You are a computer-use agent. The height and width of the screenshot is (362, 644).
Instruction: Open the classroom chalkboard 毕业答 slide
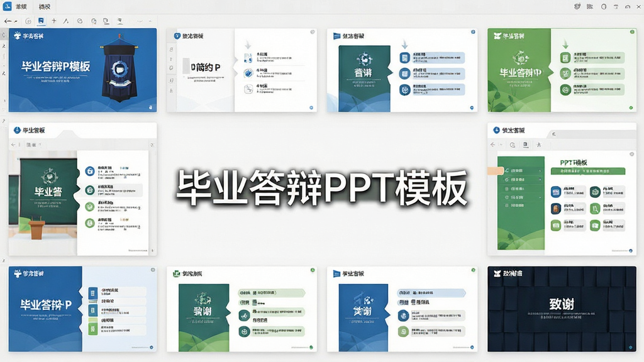[82, 189]
